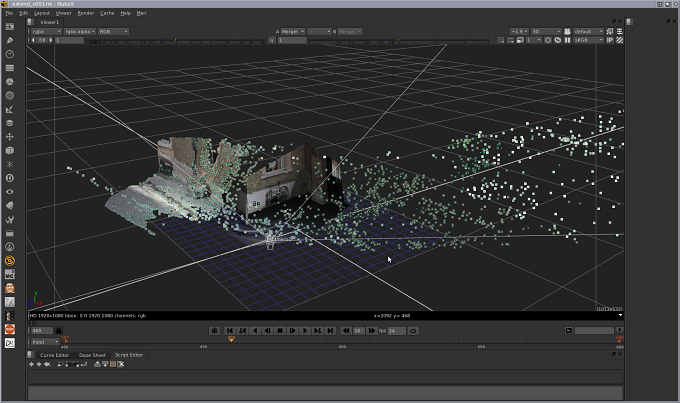680x403 pixels.
Task: Open the Time nodes clock icon
Action: (10, 54)
